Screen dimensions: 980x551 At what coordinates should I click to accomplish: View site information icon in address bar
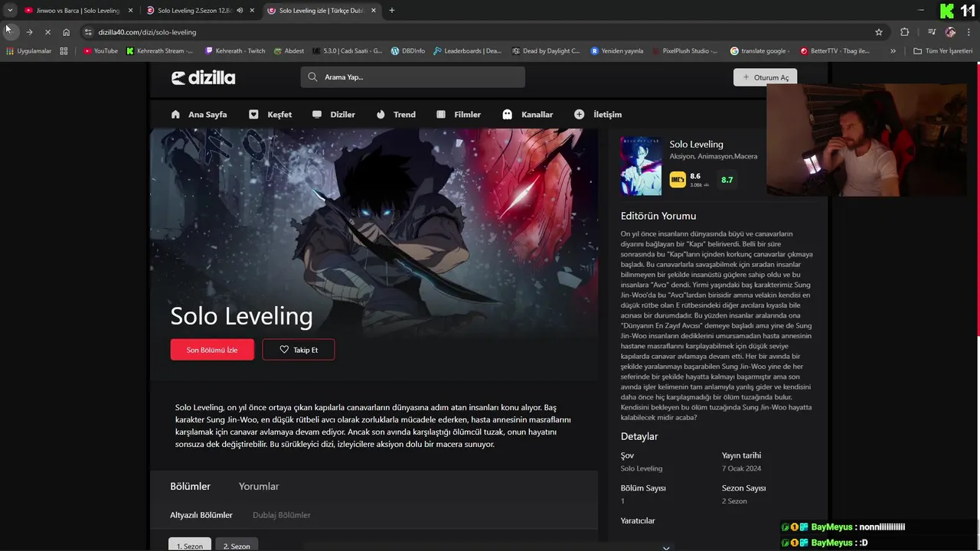click(88, 32)
